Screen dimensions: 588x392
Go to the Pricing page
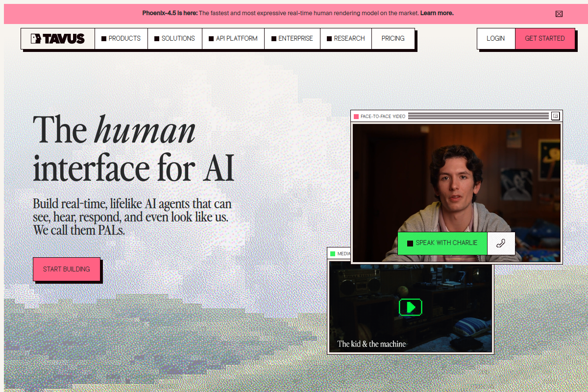[393, 39]
